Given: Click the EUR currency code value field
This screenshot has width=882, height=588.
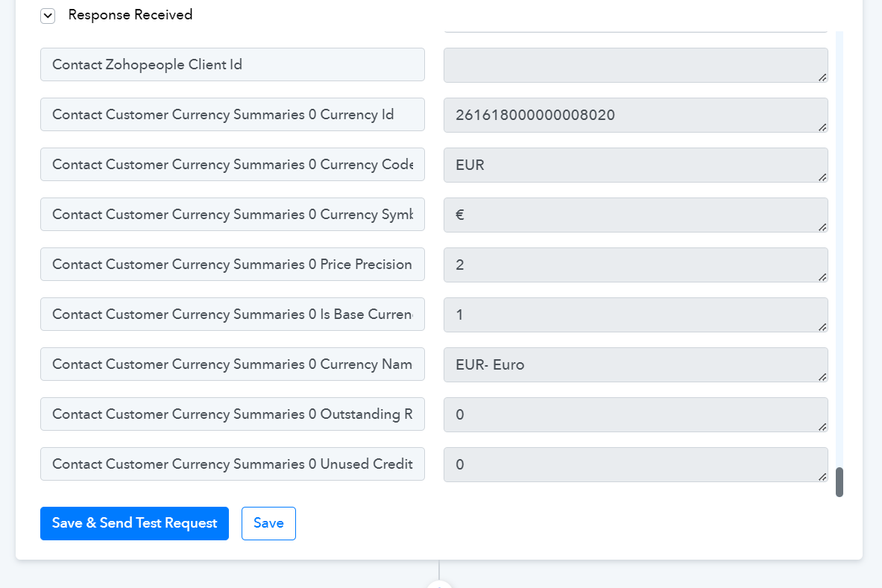Looking at the screenshot, I should click(636, 165).
